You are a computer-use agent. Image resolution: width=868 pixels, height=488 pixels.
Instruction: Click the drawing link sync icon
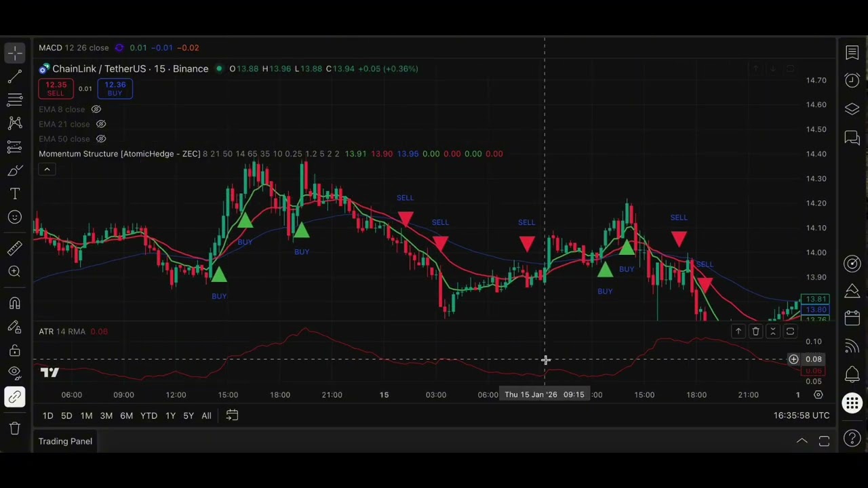(15, 396)
